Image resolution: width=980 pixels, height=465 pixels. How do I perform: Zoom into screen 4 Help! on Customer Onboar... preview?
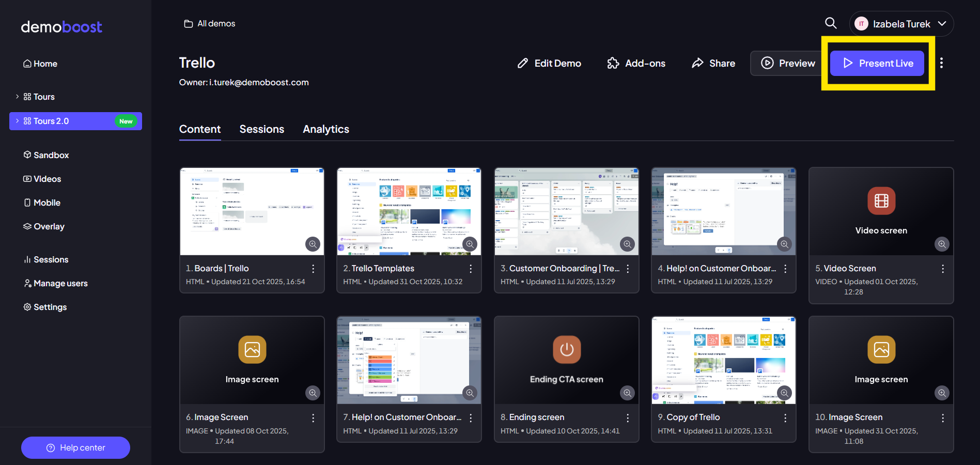[x=784, y=244]
